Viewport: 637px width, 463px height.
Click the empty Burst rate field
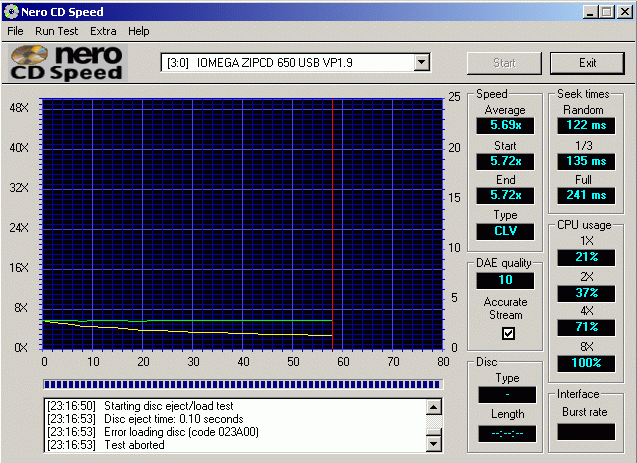pos(586,432)
